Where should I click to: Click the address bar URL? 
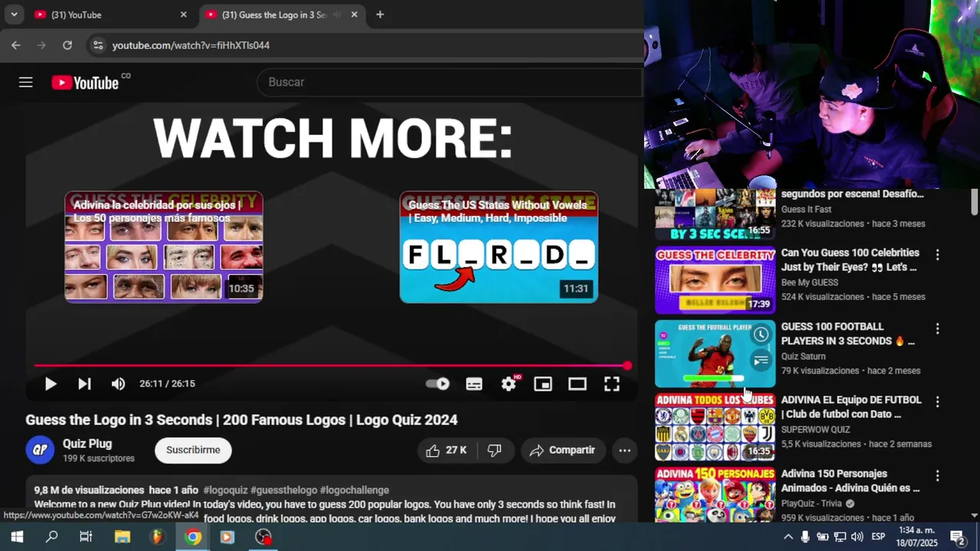tap(191, 45)
